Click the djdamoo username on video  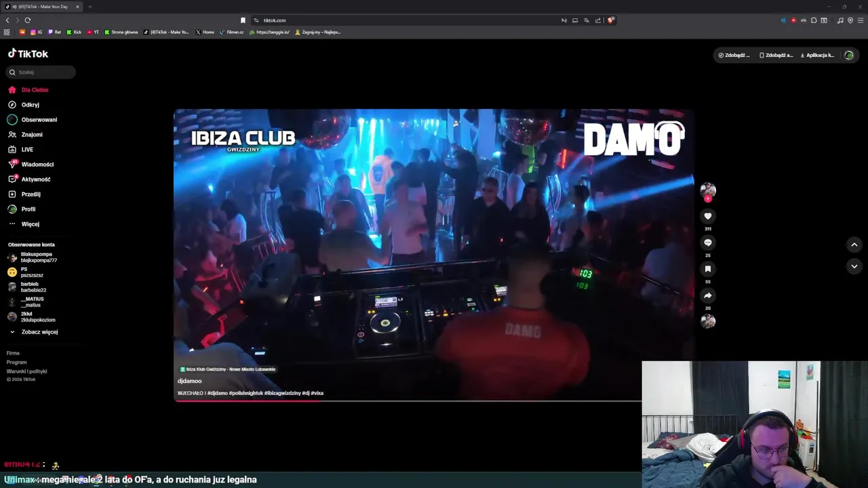point(189,381)
